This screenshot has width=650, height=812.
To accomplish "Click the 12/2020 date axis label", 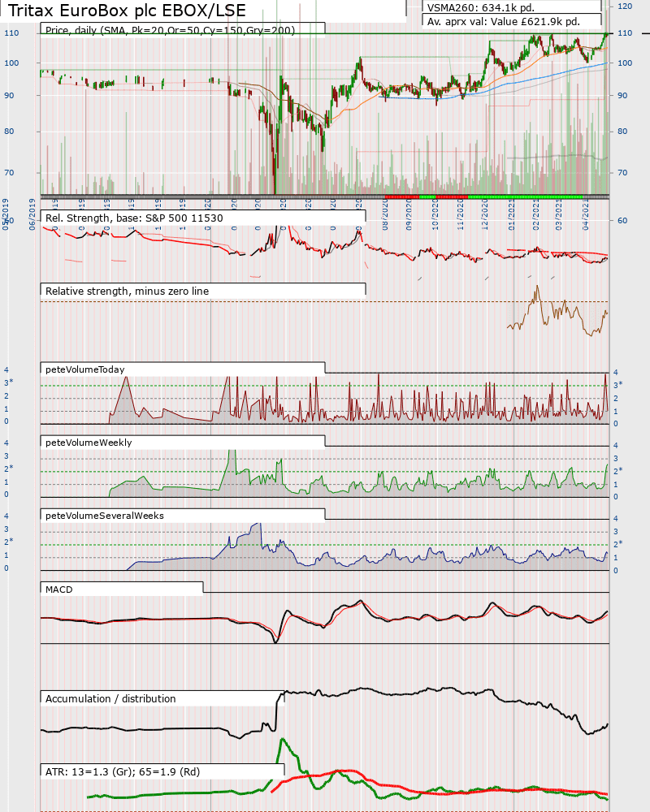I will point(486,215).
